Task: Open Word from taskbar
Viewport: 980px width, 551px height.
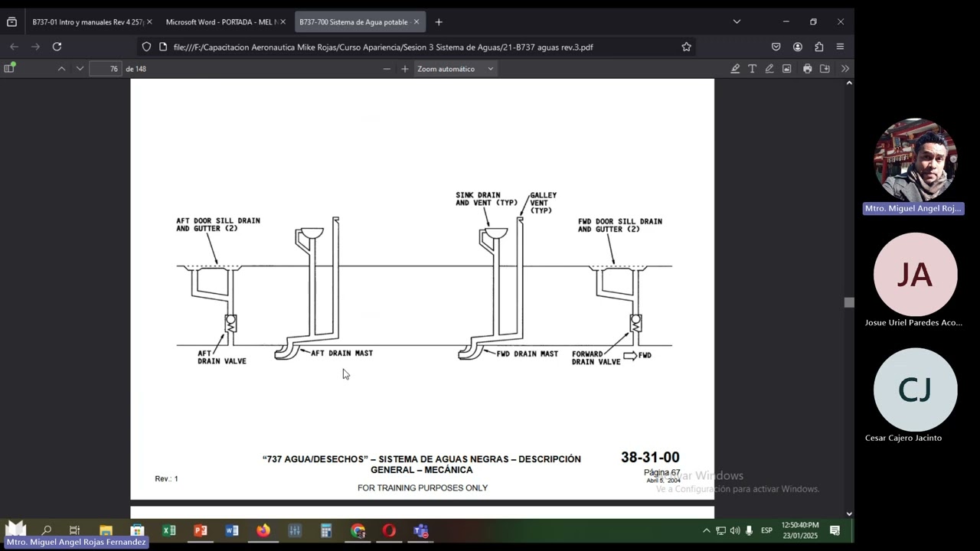Action: pyautogui.click(x=232, y=530)
